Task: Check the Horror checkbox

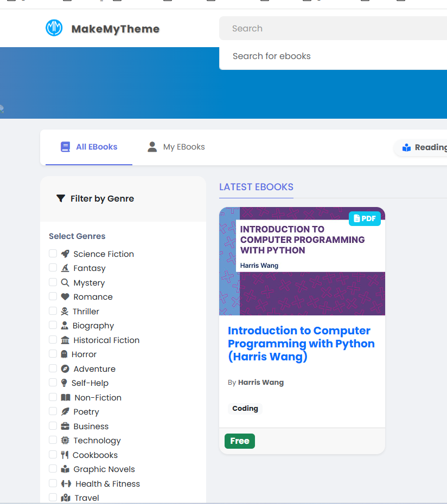Action: [x=53, y=354]
